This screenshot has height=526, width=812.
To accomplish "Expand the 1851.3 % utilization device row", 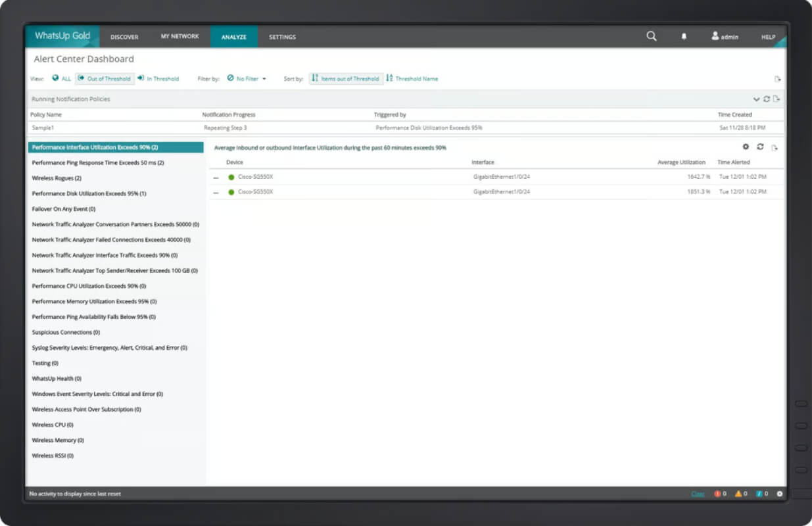I will (x=216, y=192).
